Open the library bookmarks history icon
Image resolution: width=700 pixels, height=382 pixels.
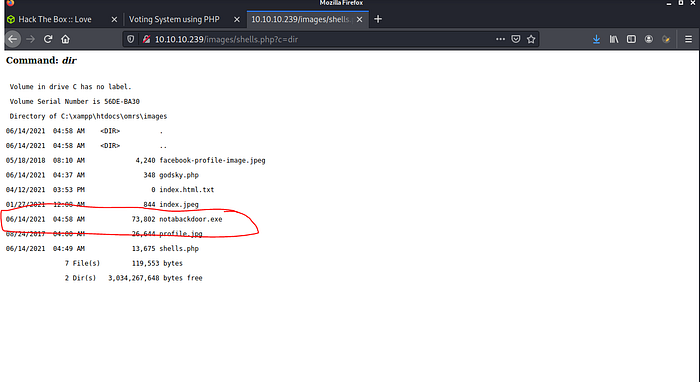[x=614, y=39]
